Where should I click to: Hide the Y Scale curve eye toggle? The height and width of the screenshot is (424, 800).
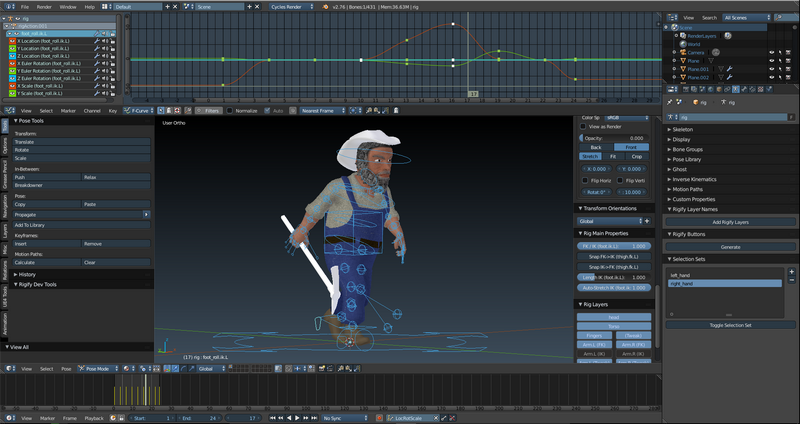click(12, 93)
